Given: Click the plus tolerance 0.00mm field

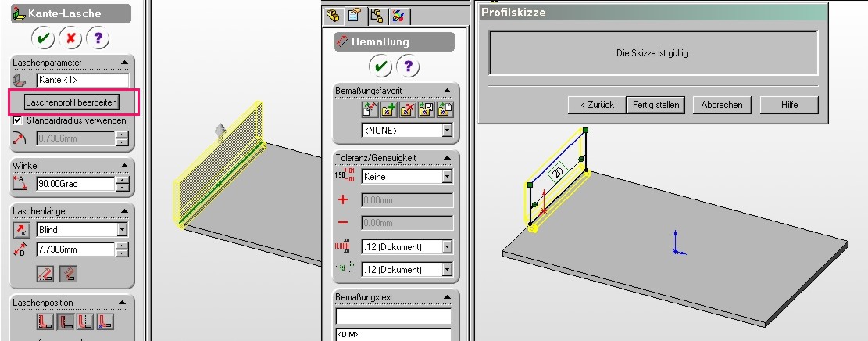Looking at the screenshot, I should pos(407,200).
